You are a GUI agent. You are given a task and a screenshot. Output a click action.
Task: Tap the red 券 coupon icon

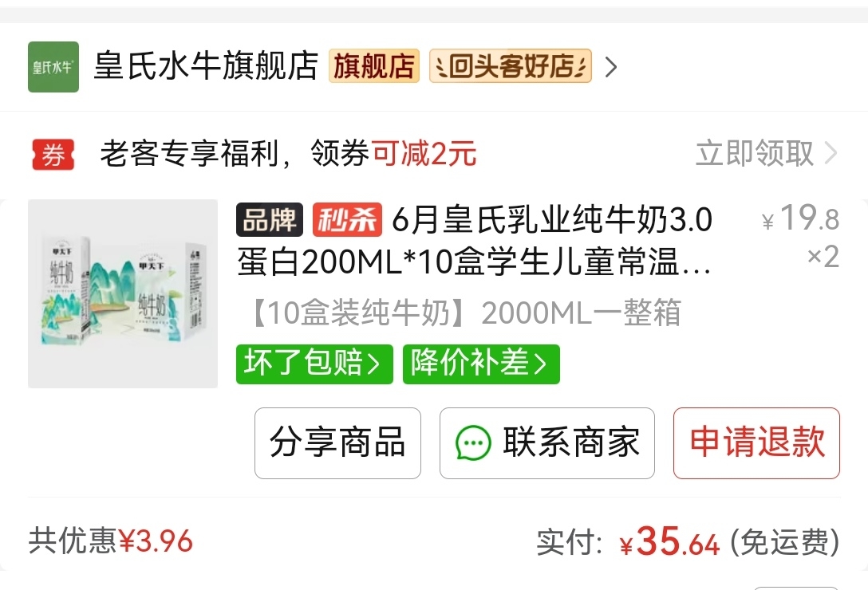(x=53, y=154)
